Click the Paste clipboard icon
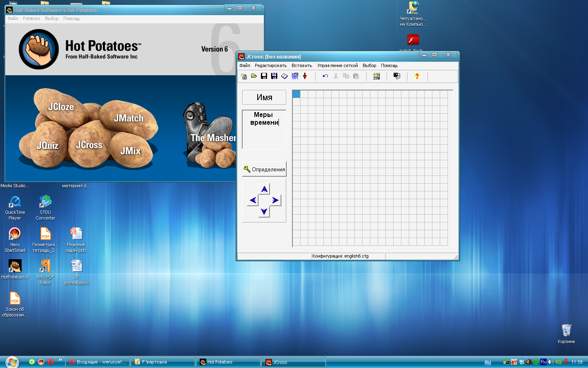This screenshot has height=368, width=588. click(356, 76)
